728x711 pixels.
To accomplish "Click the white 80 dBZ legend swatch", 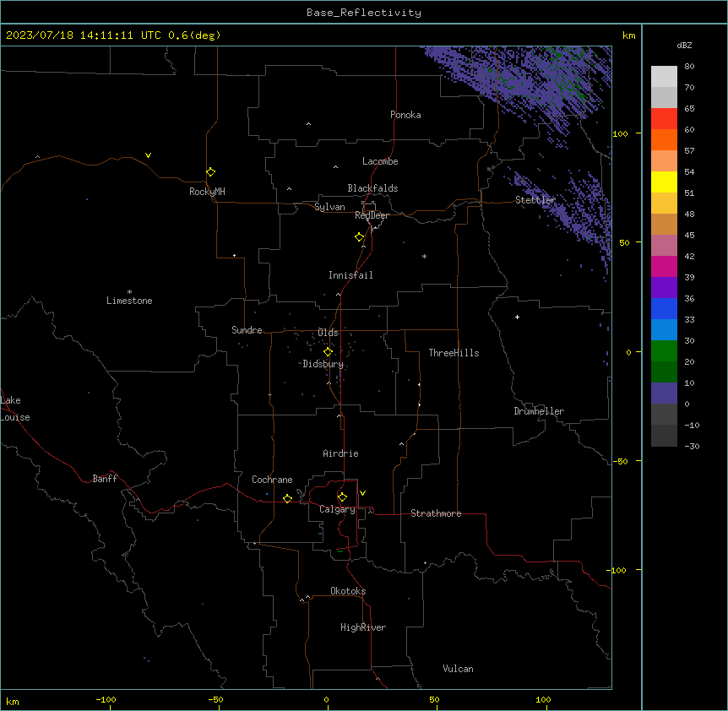I will 664,77.
